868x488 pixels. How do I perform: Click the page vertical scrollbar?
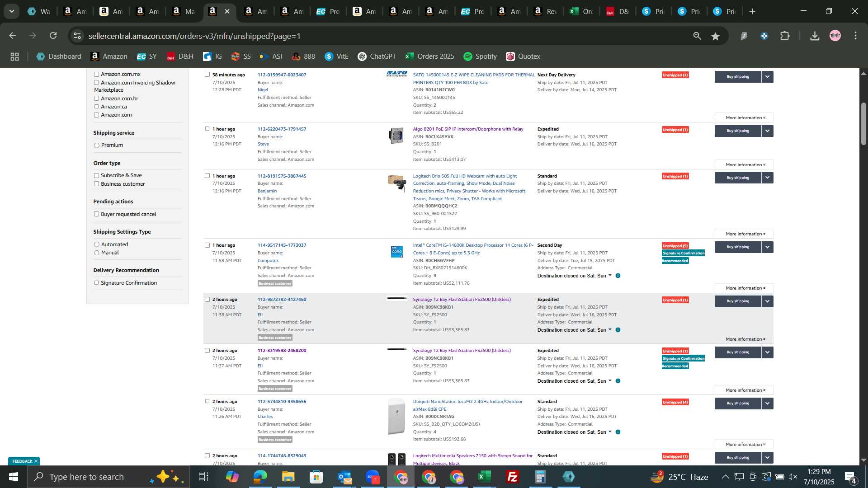point(863,124)
